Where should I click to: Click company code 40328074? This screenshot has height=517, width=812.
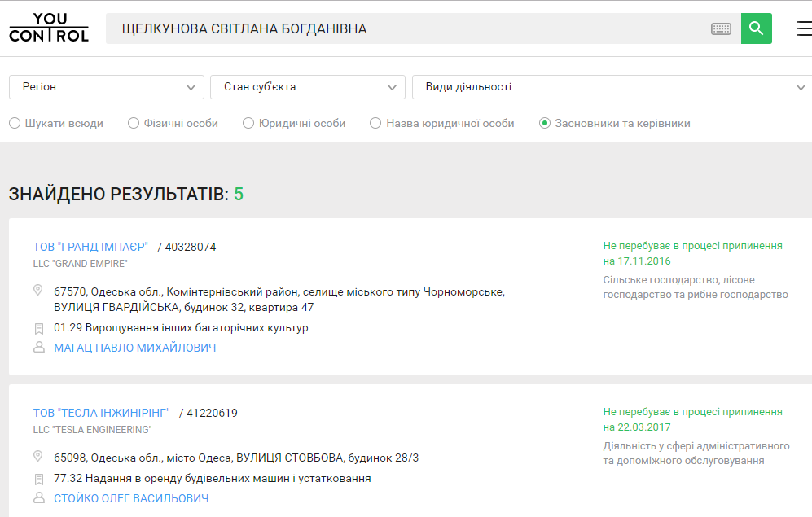click(191, 247)
